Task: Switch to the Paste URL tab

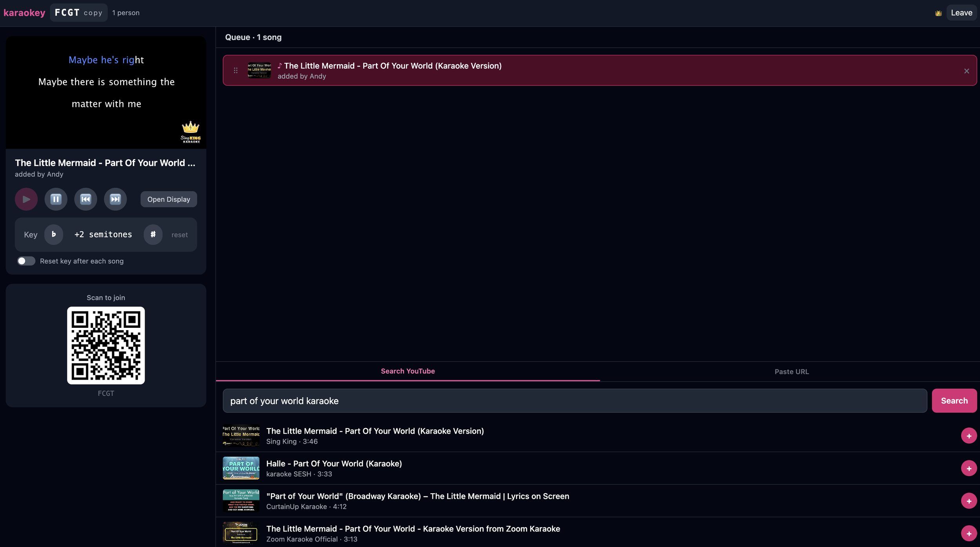Action: (x=791, y=371)
